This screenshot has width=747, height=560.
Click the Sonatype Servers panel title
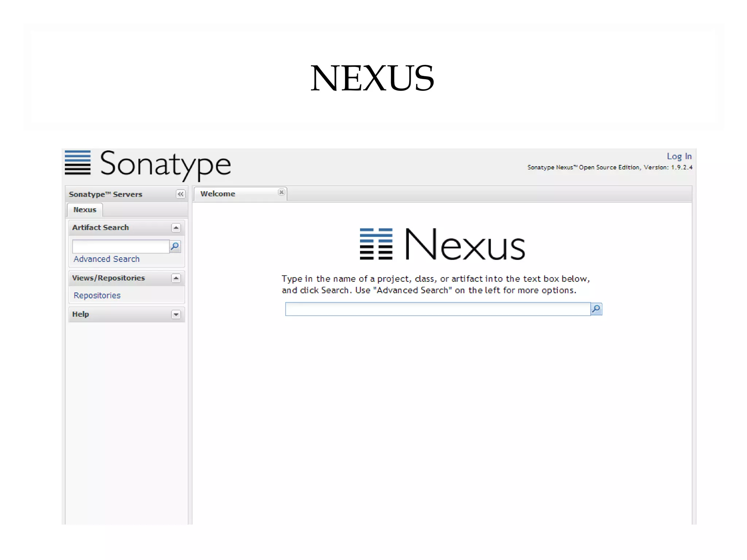105,194
